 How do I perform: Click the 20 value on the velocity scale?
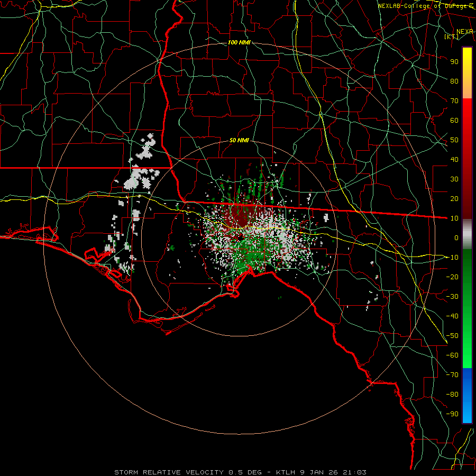pyautogui.click(x=454, y=198)
